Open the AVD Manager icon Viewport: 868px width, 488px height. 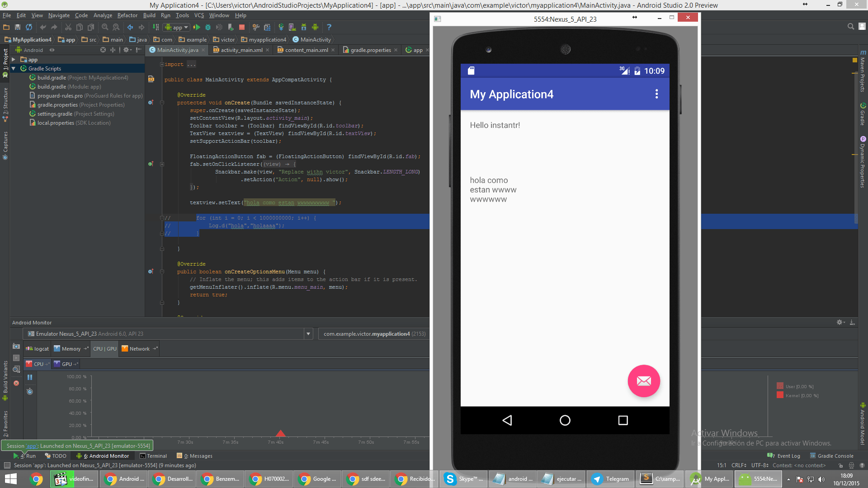click(292, 27)
